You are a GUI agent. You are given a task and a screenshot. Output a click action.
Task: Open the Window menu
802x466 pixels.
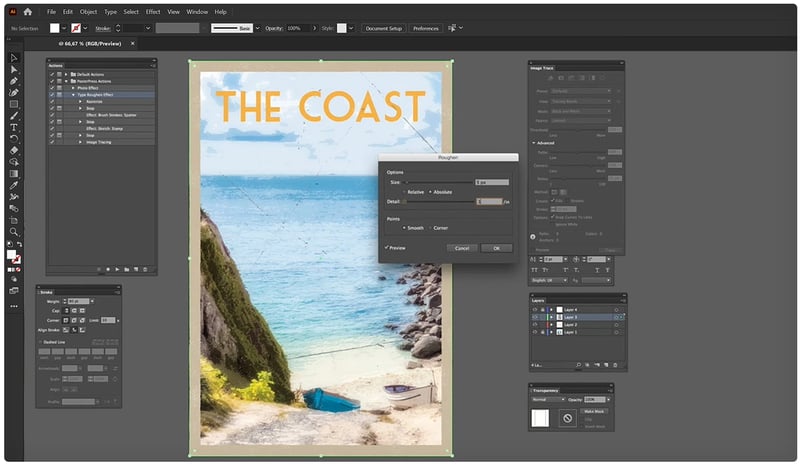tap(196, 12)
